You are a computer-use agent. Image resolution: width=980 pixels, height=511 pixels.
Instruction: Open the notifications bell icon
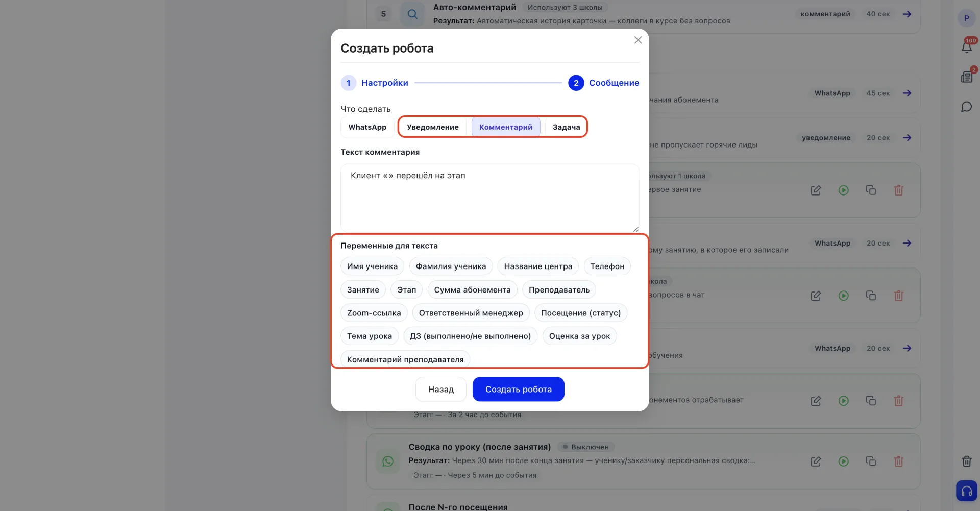[x=966, y=47]
